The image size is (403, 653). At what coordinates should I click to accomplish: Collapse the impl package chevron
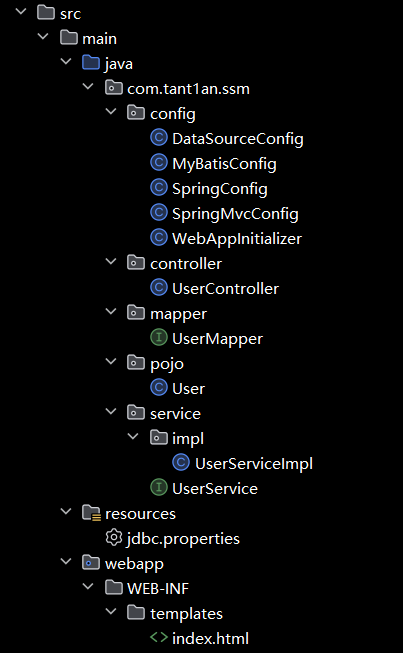134,436
